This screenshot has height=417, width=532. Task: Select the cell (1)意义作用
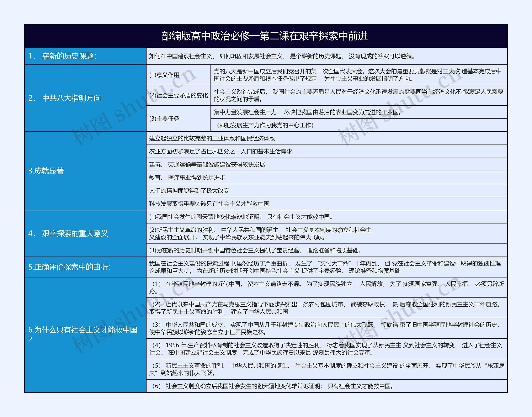[179, 75]
